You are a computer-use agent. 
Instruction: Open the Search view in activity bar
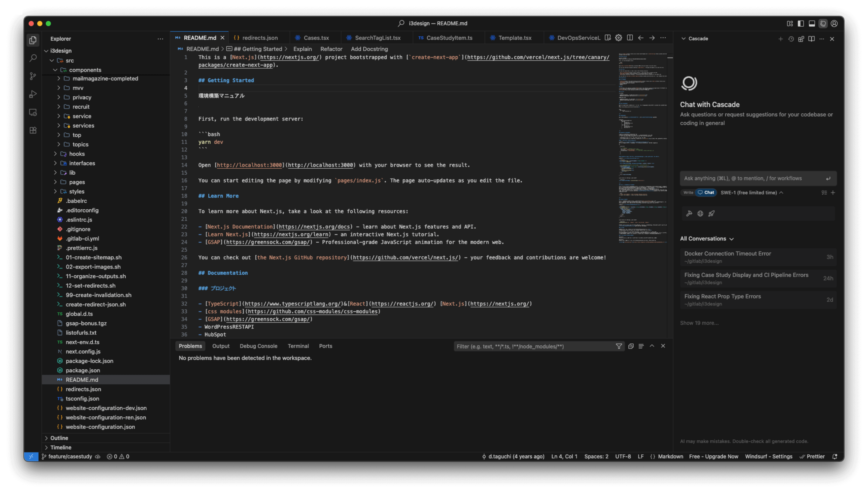pyautogui.click(x=33, y=58)
